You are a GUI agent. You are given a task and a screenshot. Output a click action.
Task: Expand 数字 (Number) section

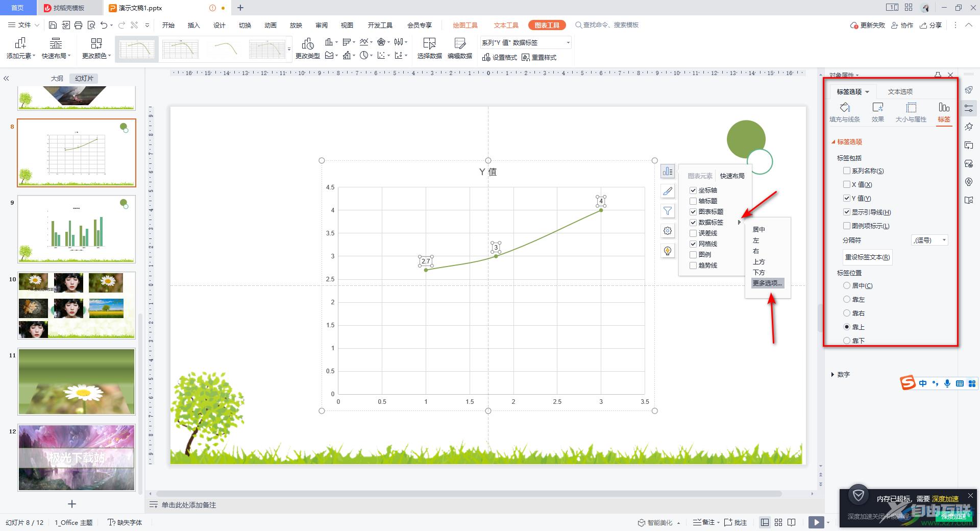[840, 375]
